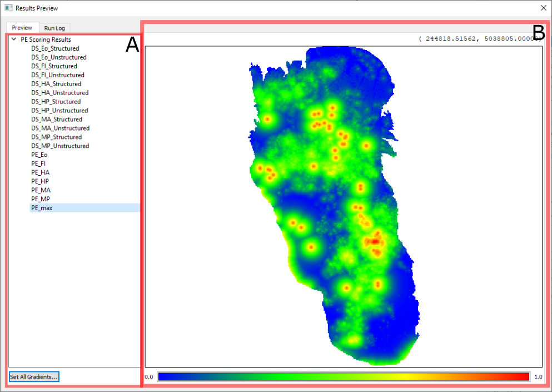
Task: Collapse the PE Scoring Results tree
Action: click(x=14, y=39)
